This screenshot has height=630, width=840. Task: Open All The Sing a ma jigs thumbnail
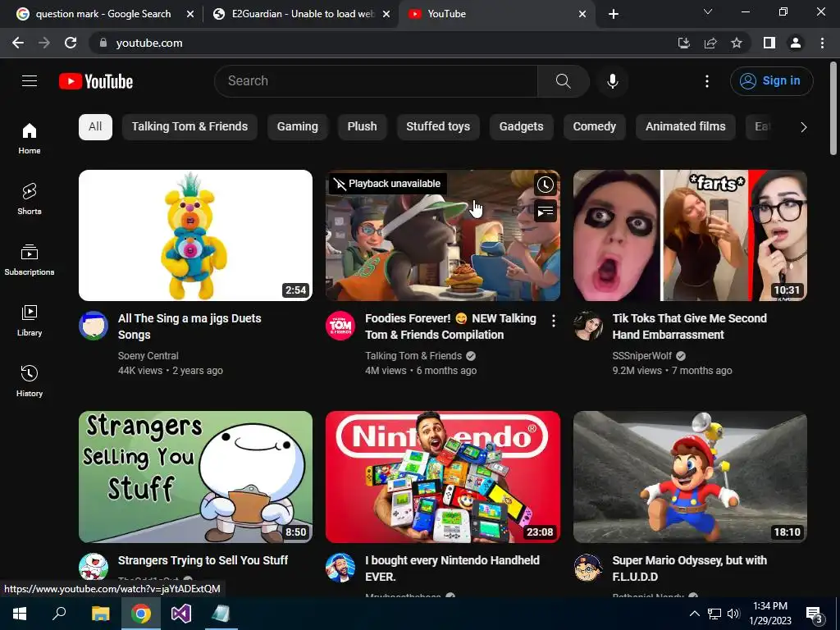tap(195, 235)
